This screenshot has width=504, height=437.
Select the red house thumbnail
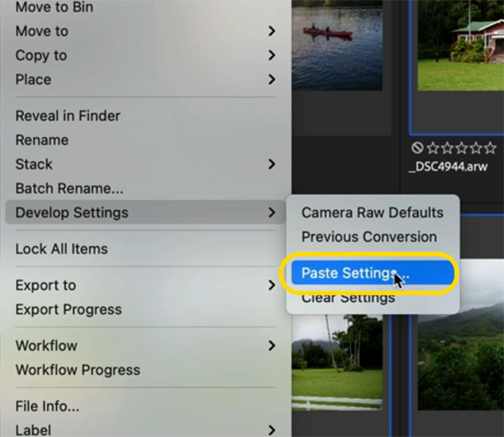[x=460, y=45]
